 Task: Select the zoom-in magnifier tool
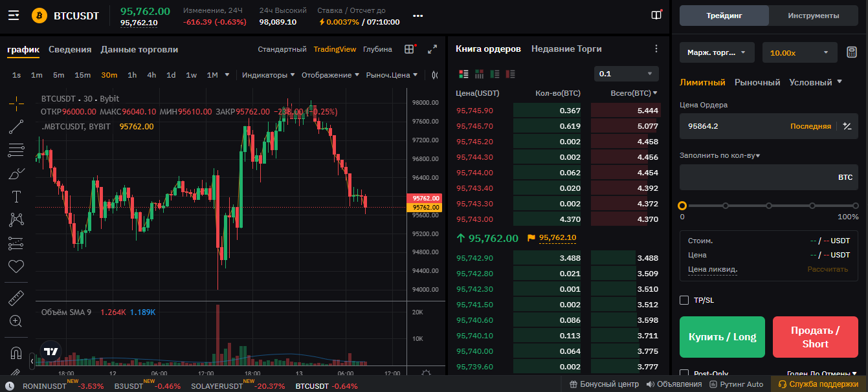[x=16, y=321]
